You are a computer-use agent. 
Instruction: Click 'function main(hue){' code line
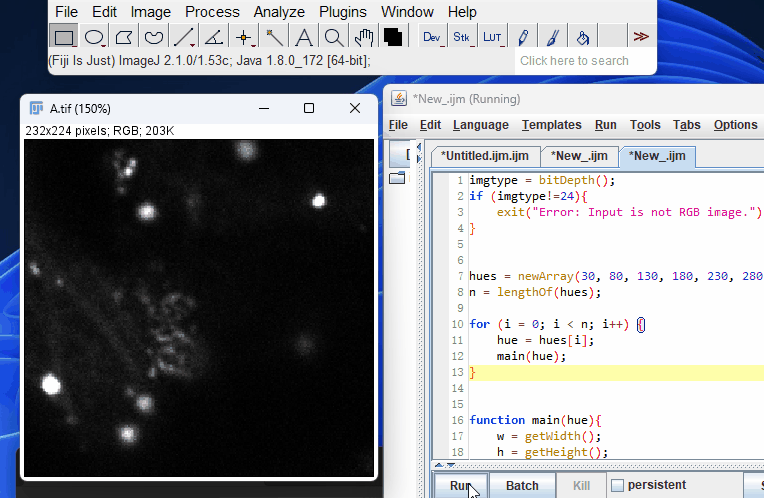click(535, 421)
